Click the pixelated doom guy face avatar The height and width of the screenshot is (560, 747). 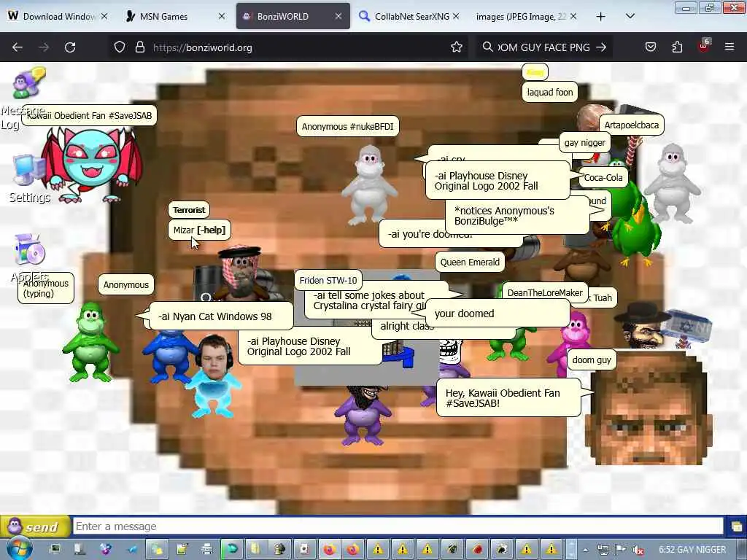649,408
